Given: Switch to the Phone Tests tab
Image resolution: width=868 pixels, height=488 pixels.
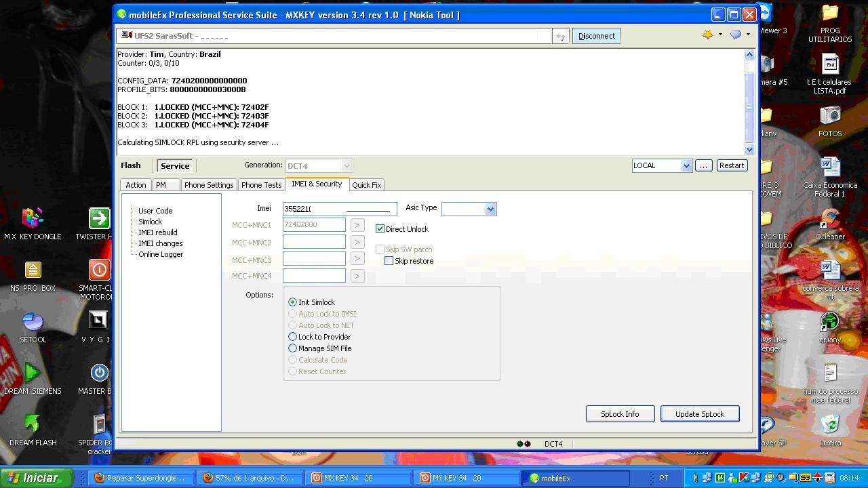Looking at the screenshot, I should 261,185.
